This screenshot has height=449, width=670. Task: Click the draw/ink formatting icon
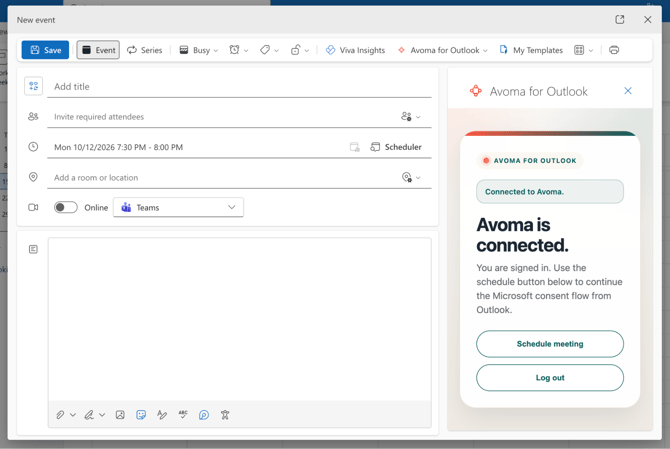162,415
